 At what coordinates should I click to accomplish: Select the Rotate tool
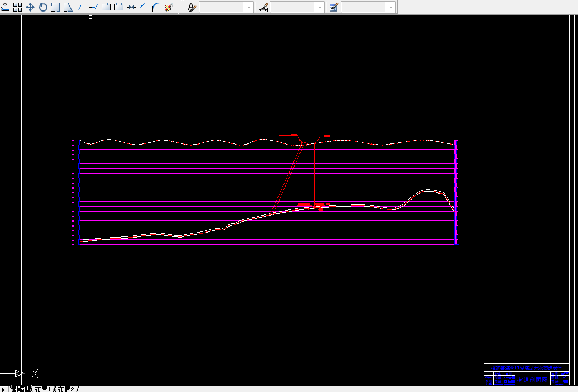coord(43,7)
